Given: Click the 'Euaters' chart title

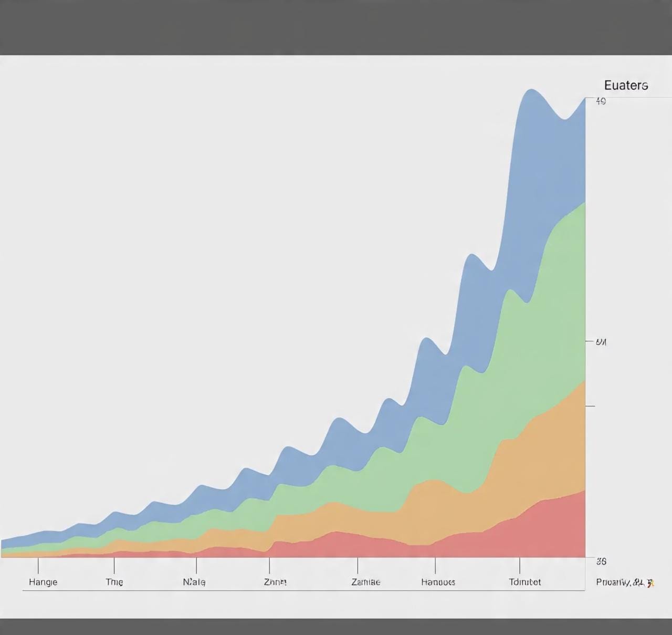Looking at the screenshot, I should tap(626, 86).
